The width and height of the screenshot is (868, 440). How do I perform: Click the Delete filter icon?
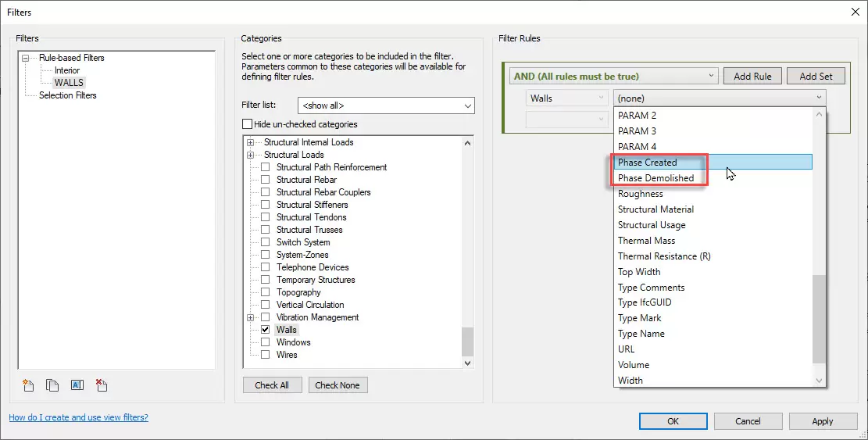[101, 385]
